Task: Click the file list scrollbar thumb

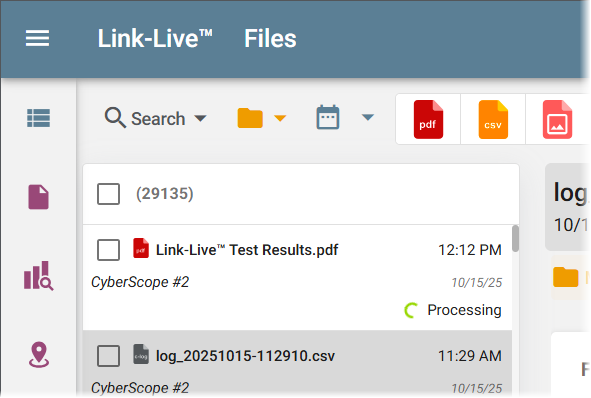Action: coord(515,239)
